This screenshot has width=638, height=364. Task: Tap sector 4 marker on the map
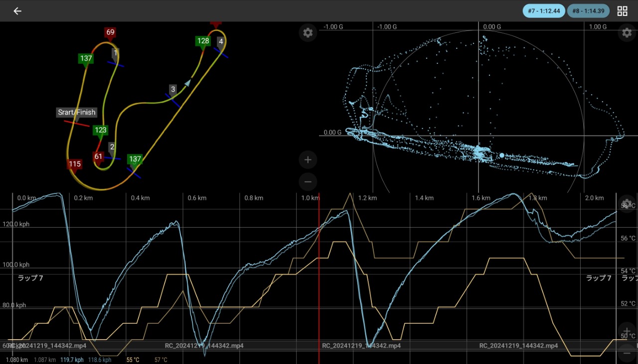pos(221,42)
